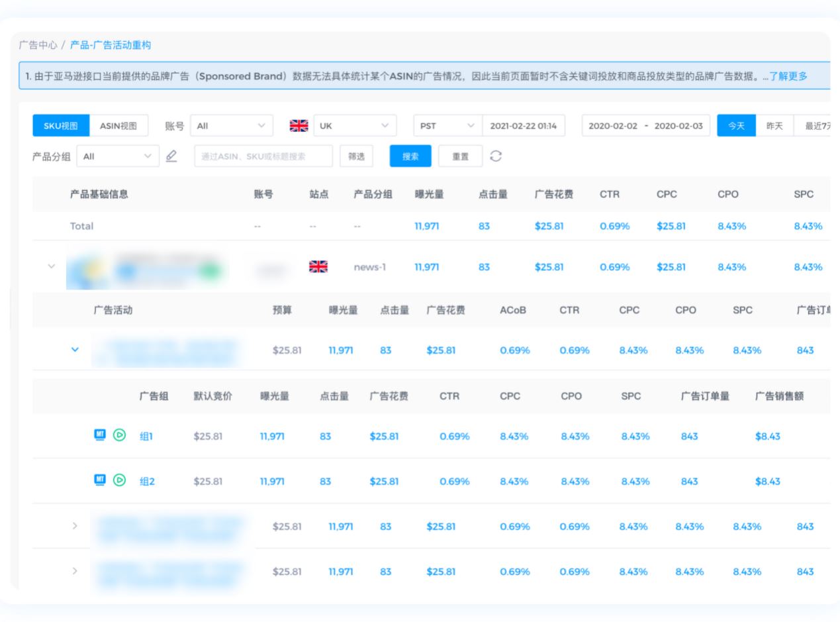Open the 组1 ad group link

[x=146, y=437]
